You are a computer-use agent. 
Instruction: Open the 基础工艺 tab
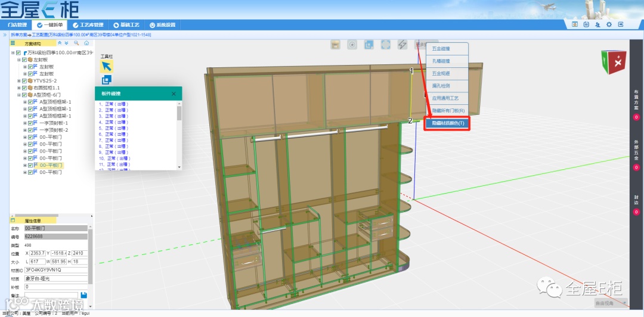(126, 25)
